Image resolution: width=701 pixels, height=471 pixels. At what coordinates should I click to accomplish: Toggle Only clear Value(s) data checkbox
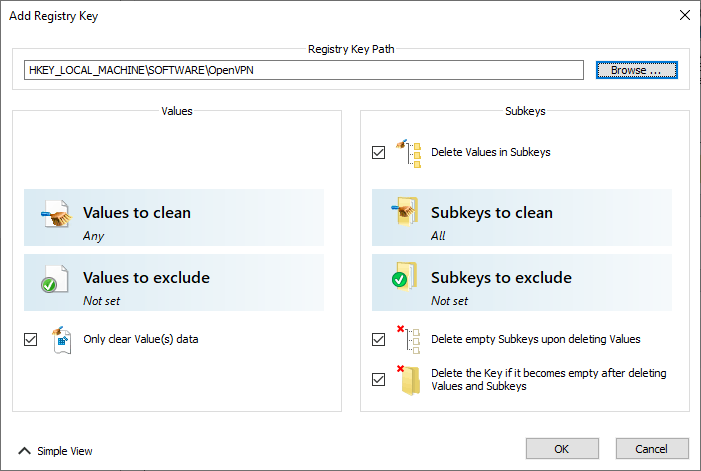[30, 340]
